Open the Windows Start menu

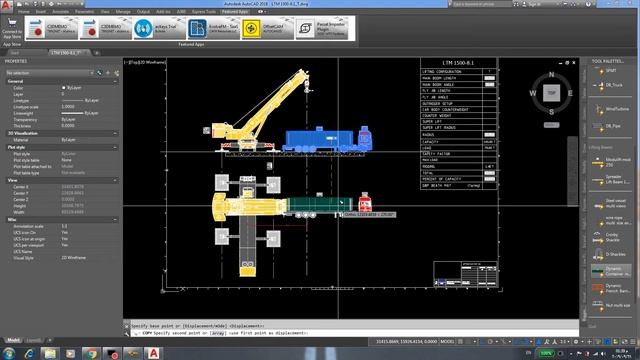pyautogui.click(x=9, y=353)
